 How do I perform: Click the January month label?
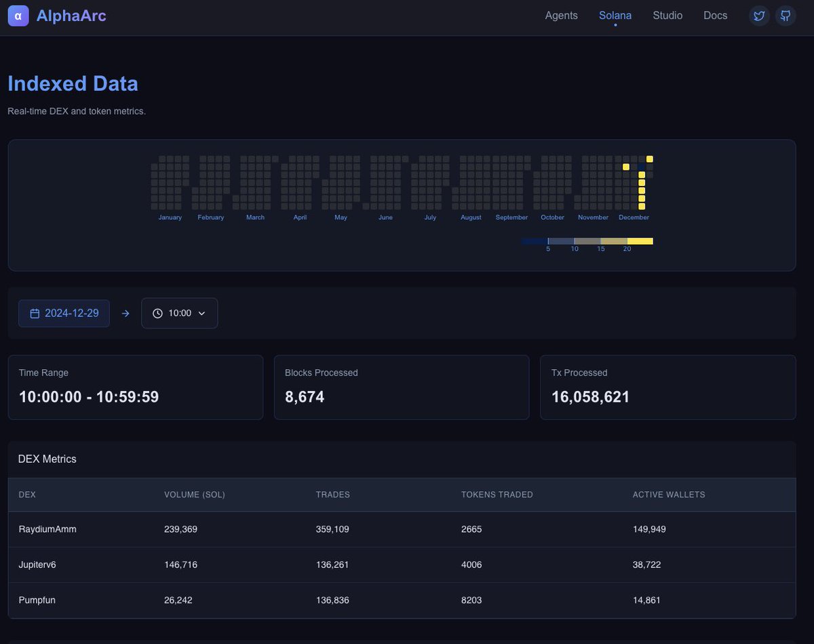[170, 217]
